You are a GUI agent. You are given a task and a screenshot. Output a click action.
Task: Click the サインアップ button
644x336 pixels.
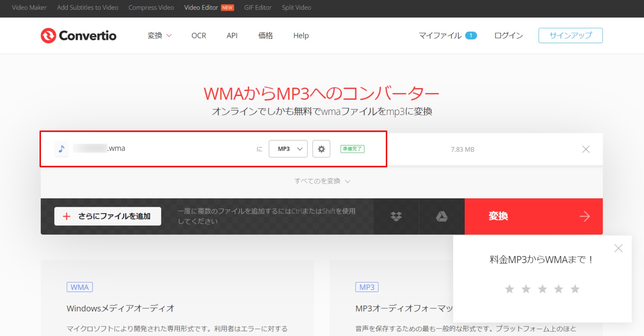pyautogui.click(x=570, y=35)
